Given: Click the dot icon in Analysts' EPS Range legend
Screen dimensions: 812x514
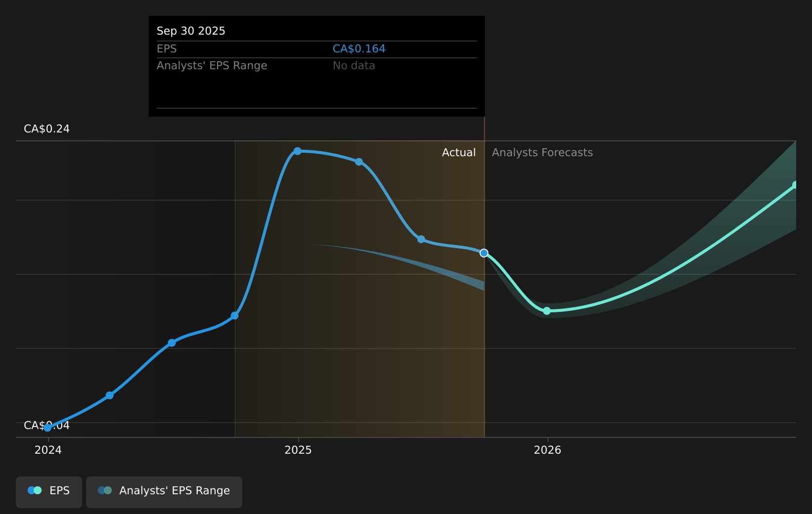Looking at the screenshot, I should [x=105, y=491].
